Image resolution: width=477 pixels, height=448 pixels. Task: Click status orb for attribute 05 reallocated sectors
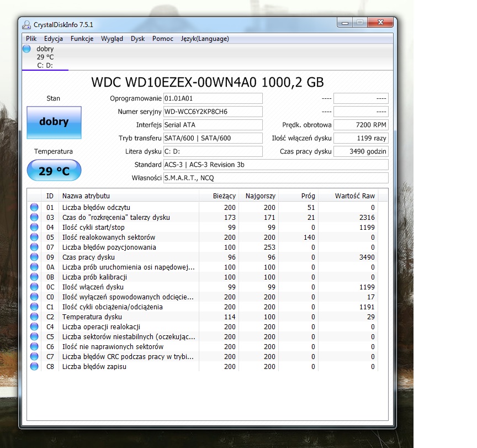tap(34, 237)
